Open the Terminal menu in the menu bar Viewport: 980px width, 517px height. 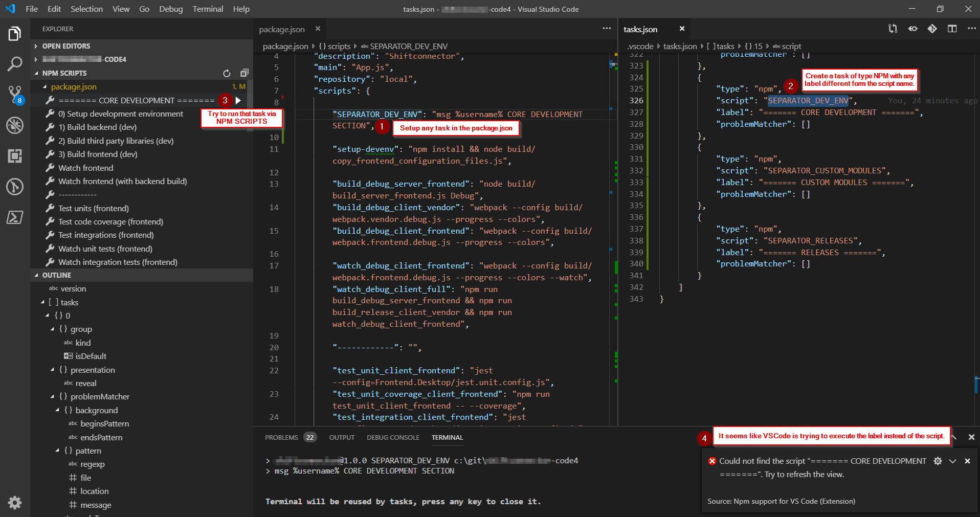click(208, 9)
